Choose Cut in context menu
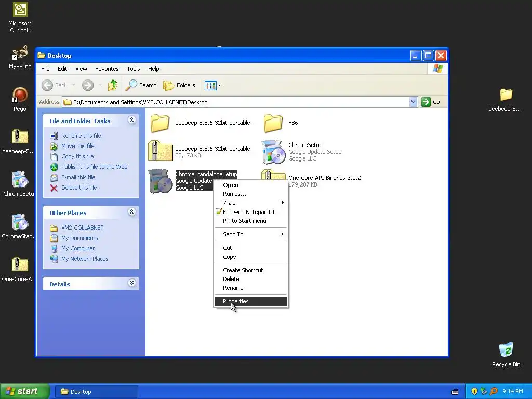The image size is (532, 399). point(250,248)
